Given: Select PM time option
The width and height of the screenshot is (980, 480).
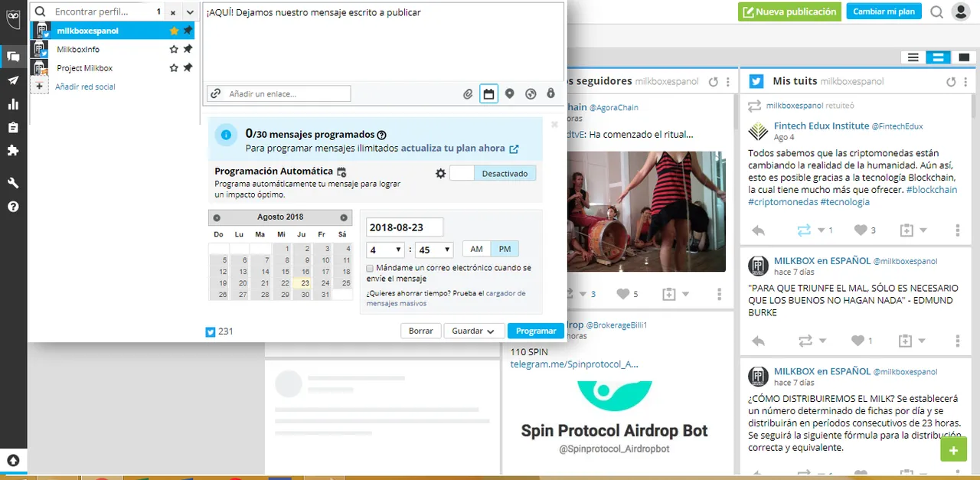Looking at the screenshot, I should tap(505, 249).
